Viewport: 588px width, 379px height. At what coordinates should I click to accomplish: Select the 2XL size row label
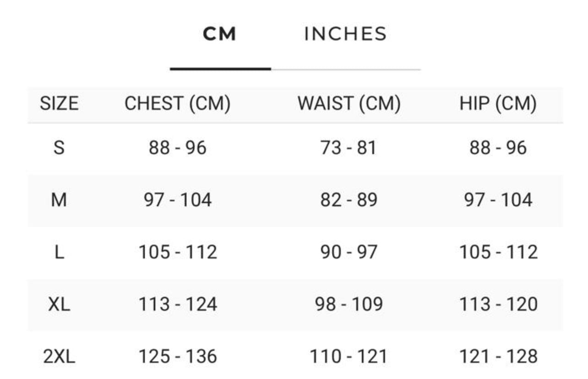[x=59, y=357]
